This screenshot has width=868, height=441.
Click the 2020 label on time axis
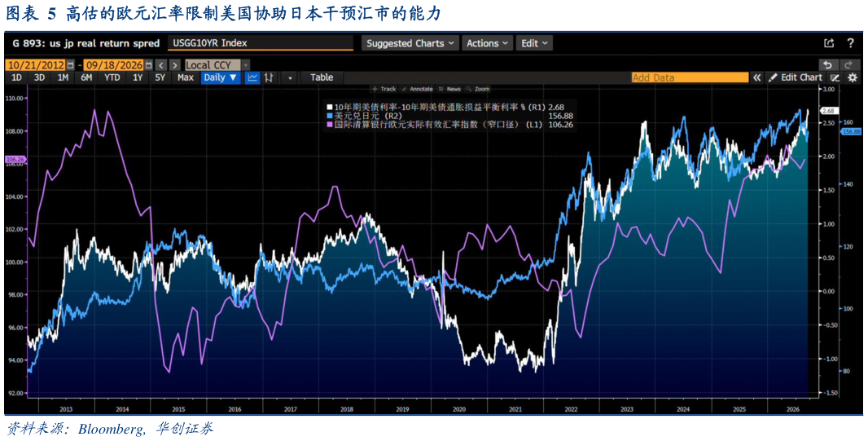coord(459,409)
